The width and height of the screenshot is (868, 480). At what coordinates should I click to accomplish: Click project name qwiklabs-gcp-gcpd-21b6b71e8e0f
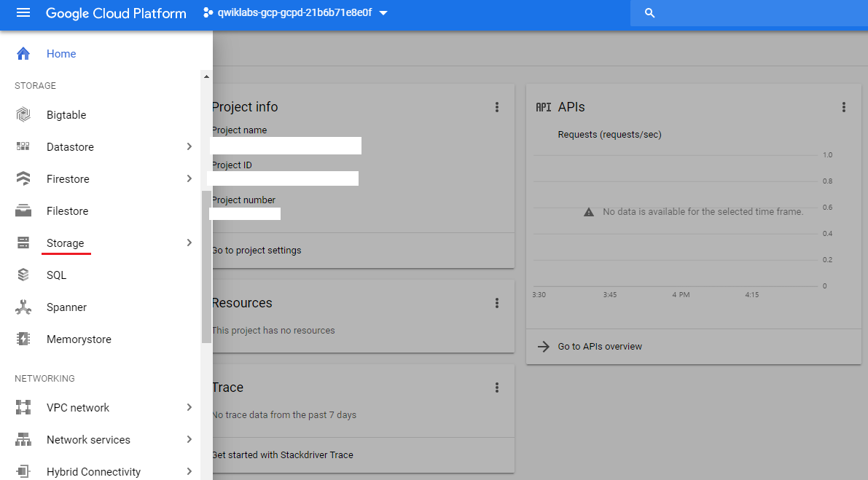tap(294, 12)
